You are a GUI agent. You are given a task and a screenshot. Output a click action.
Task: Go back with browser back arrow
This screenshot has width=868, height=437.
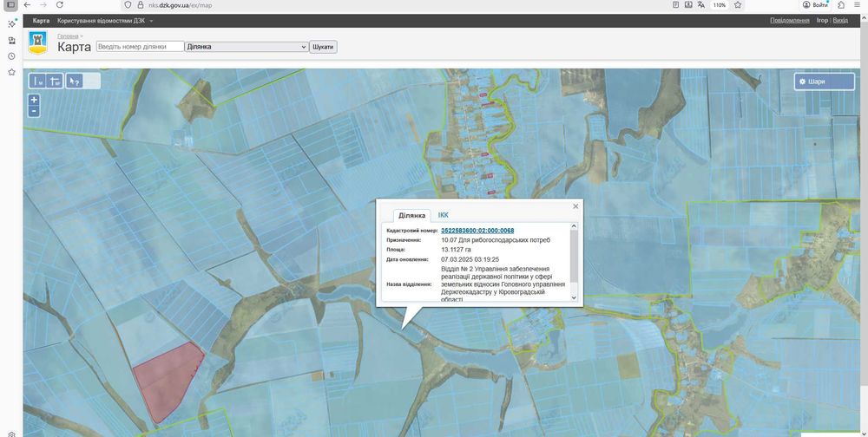click(27, 4)
